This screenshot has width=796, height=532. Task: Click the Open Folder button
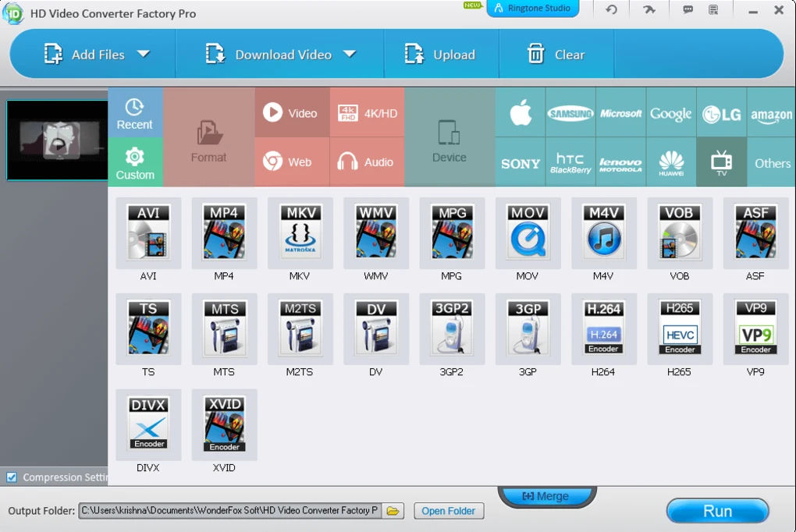pos(449,511)
